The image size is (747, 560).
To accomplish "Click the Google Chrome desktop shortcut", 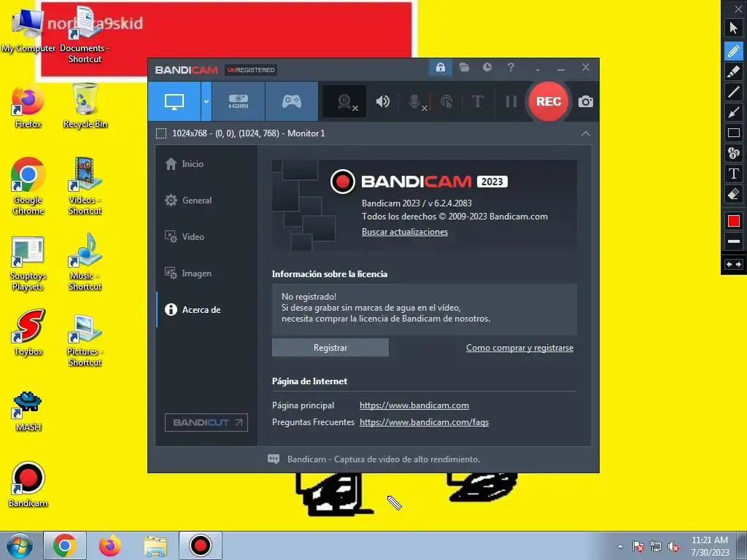I will click(28, 186).
